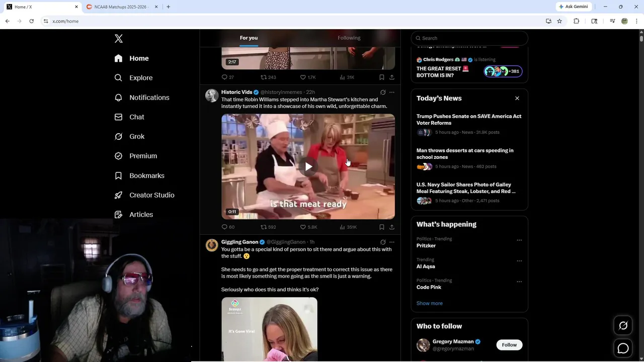644x362 pixels.
Task: Click Ask Gemini in Chrome
Action: pyautogui.click(x=573, y=7)
